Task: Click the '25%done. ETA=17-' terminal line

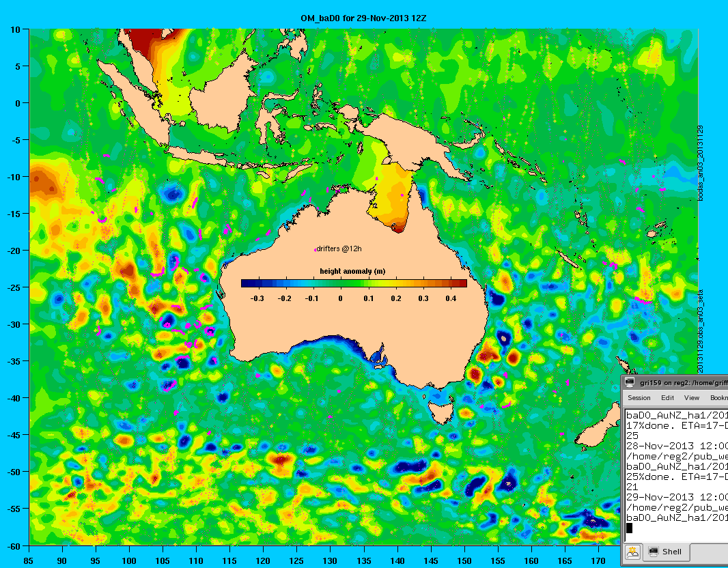Action: pyautogui.click(x=677, y=477)
